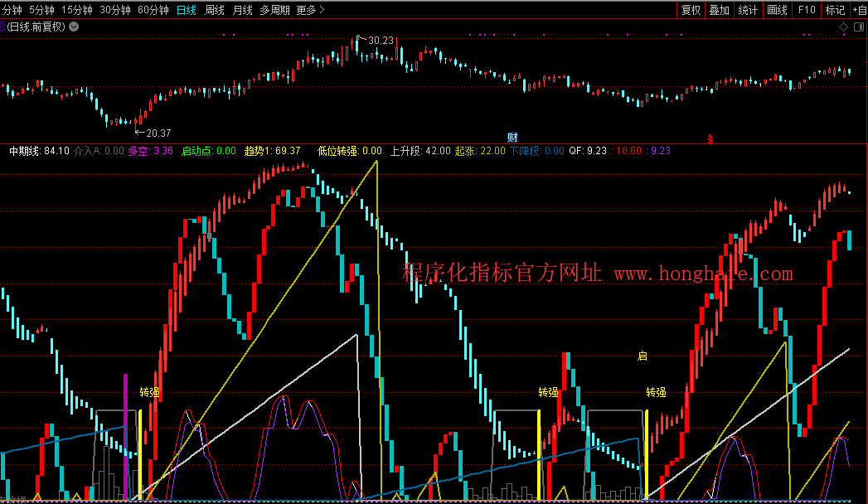Click the 财 financial marker icon
This screenshot has width=868, height=504.
[x=512, y=137]
